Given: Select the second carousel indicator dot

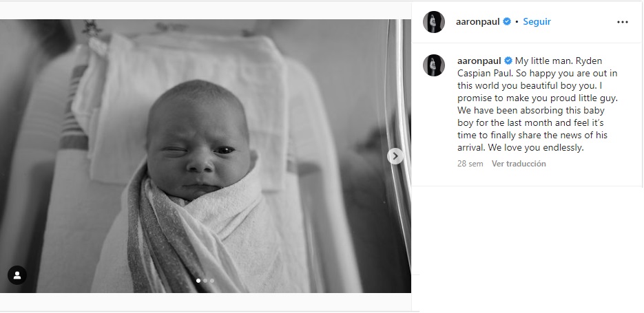Looking at the screenshot, I should point(205,281).
